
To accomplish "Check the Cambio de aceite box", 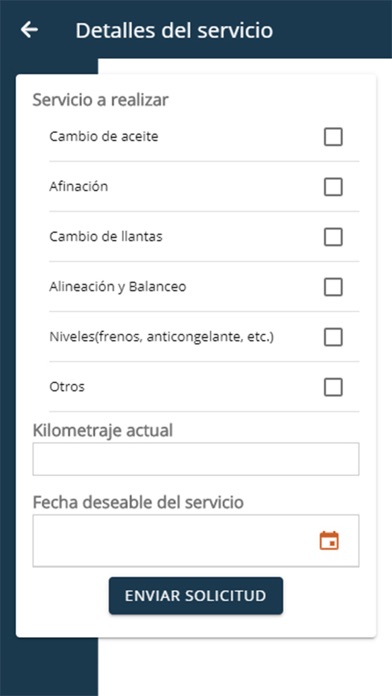I will point(333,137).
